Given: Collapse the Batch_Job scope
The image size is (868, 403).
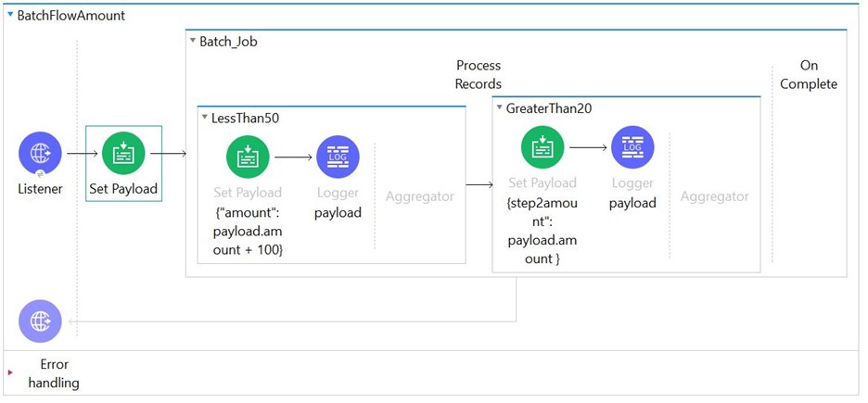Looking at the screenshot, I should coord(192,41).
